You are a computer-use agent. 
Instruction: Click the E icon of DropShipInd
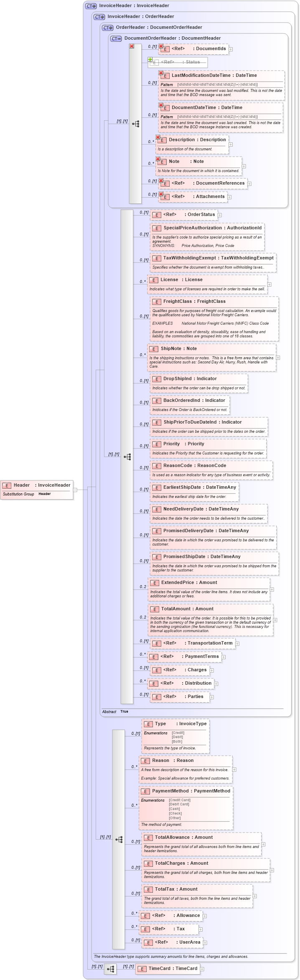[157, 379]
